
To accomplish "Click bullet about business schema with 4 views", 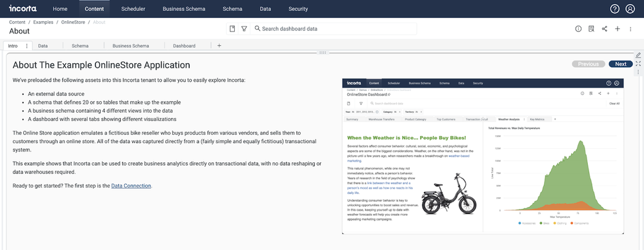I will click(100, 111).
